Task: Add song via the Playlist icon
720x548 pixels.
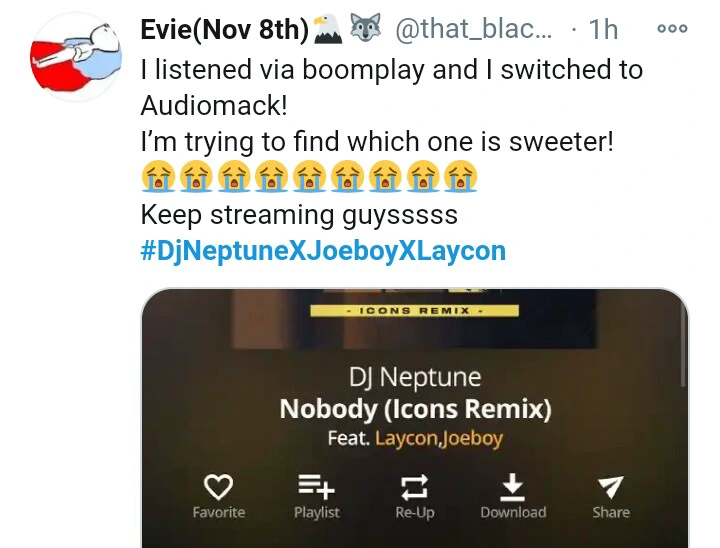Action: tap(316, 487)
